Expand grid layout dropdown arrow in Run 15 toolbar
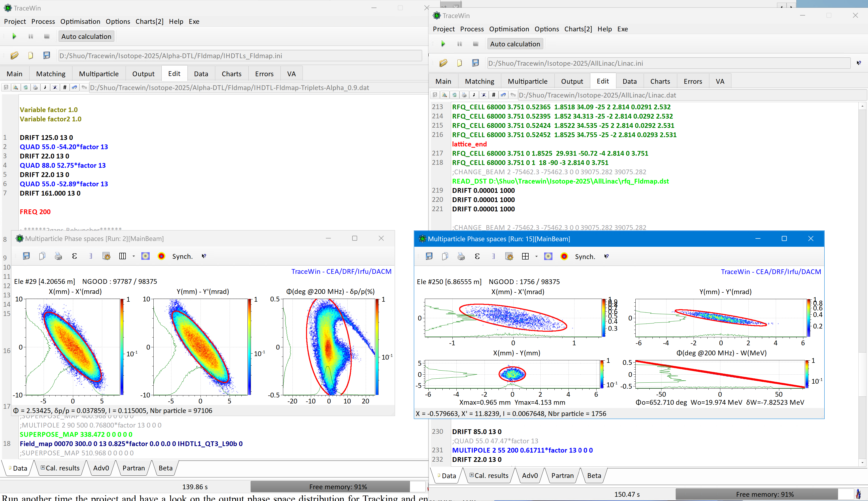 click(x=536, y=256)
